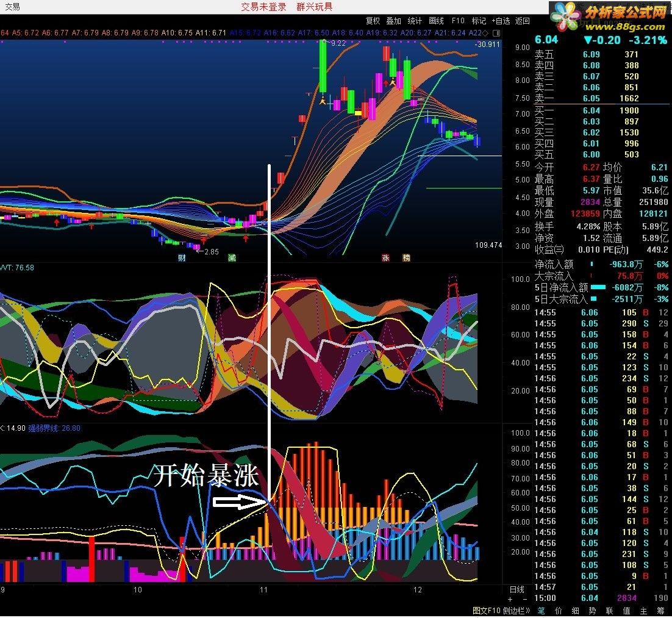Click the 买五 bid row at 6.00

click(601, 154)
